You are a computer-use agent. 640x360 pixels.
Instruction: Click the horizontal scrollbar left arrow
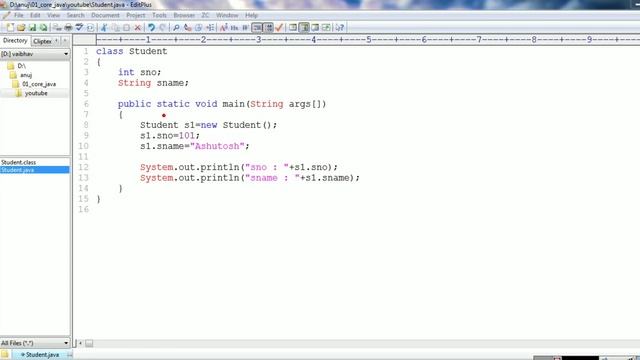pyautogui.click(x=80, y=343)
